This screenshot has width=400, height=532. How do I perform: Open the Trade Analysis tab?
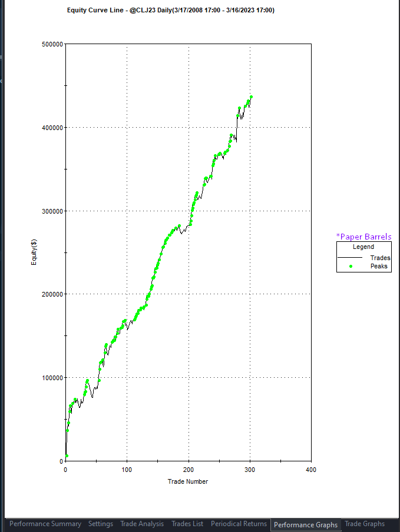(142, 524)
